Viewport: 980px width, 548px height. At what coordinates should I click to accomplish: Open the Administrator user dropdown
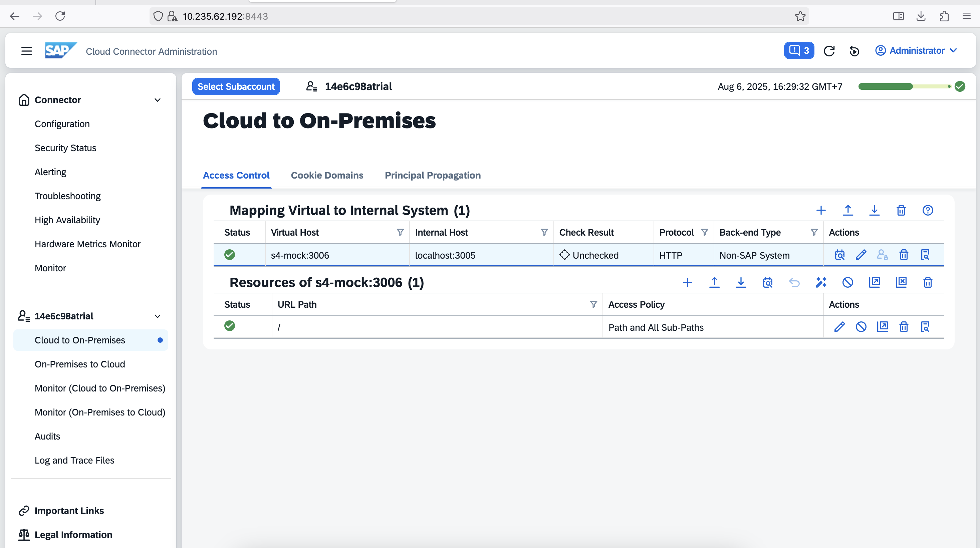coord(916,51)
